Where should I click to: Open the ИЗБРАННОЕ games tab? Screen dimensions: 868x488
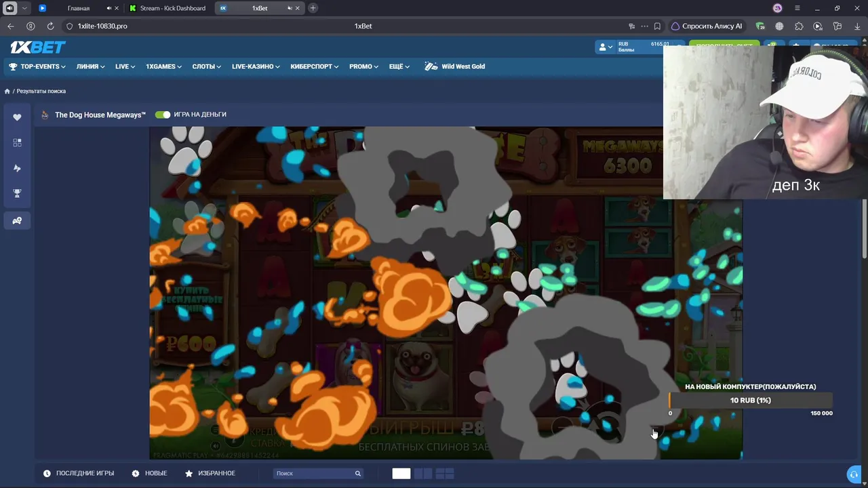point(210,473)
